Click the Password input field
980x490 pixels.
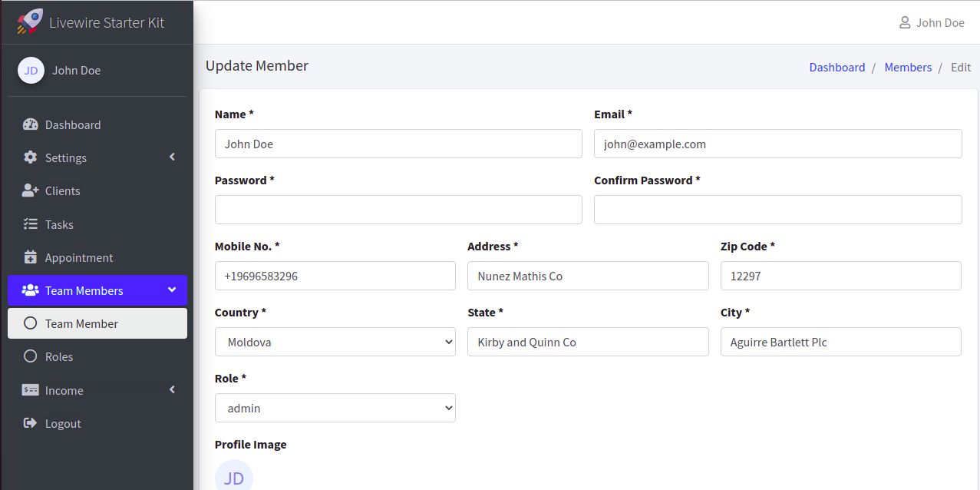coord(398,210)
